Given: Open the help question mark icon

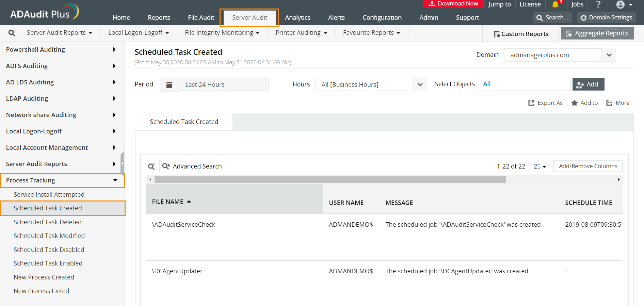Looking at the screenshot, I should click(x=598, y=4).
